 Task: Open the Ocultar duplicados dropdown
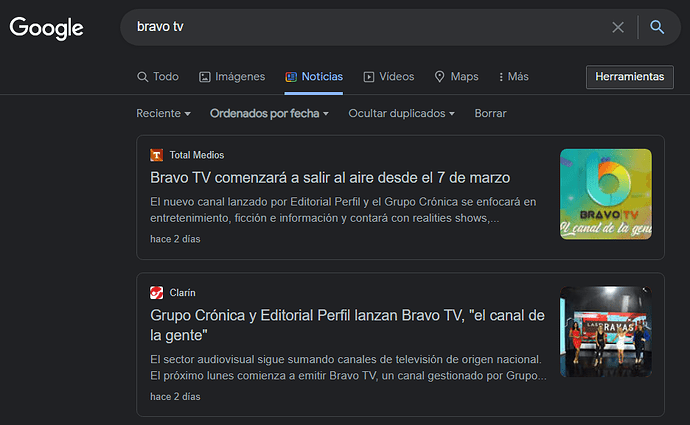tap(401, 114)
